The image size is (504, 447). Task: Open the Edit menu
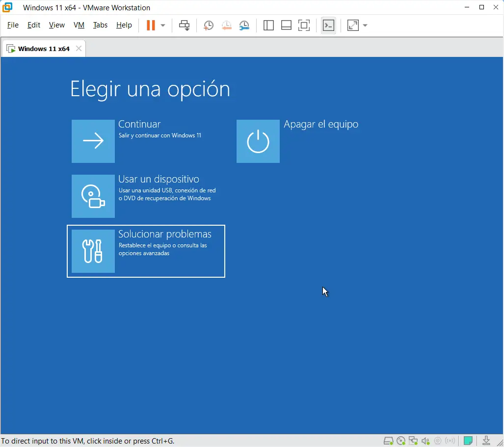[34, 25]
